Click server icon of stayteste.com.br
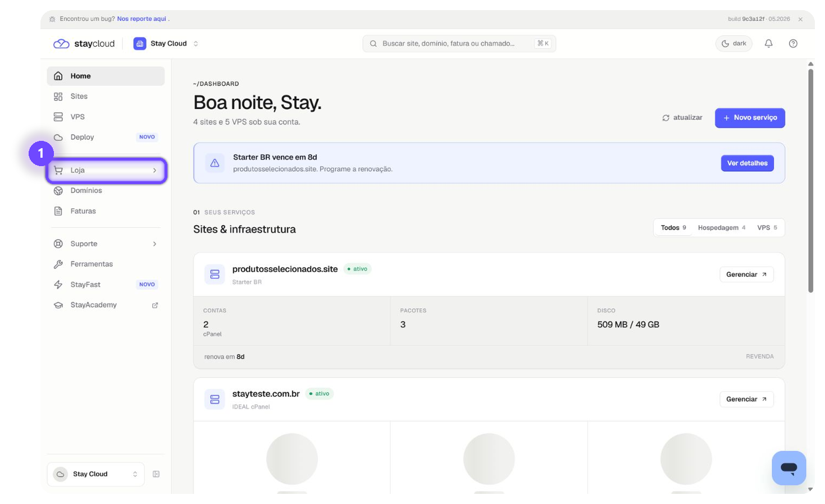The width and height of the screenshot is (825, 504). (215, 400)
